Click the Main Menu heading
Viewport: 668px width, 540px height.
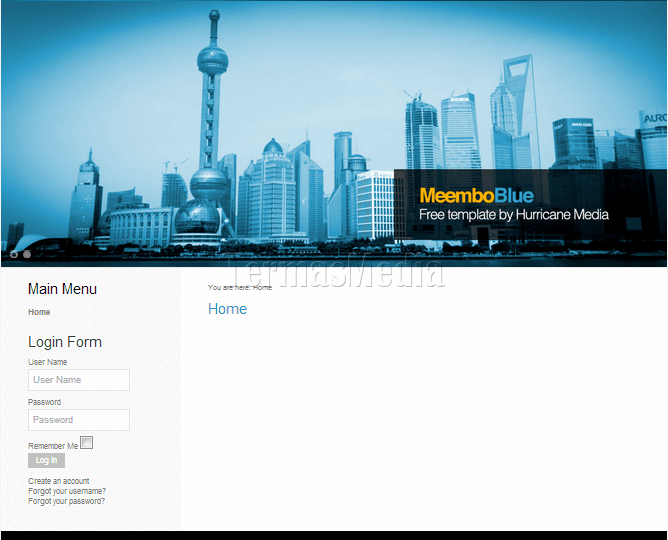(x=63, y=289)
